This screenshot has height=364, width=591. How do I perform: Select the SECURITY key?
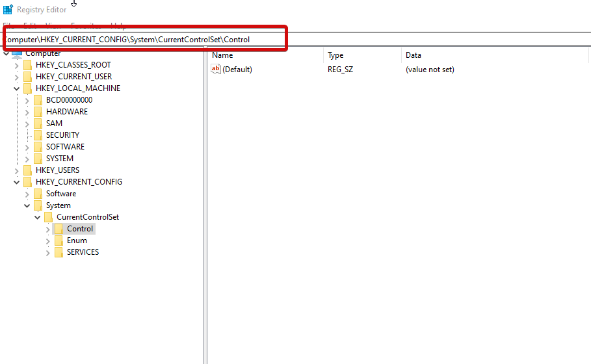tap(62, 135)
